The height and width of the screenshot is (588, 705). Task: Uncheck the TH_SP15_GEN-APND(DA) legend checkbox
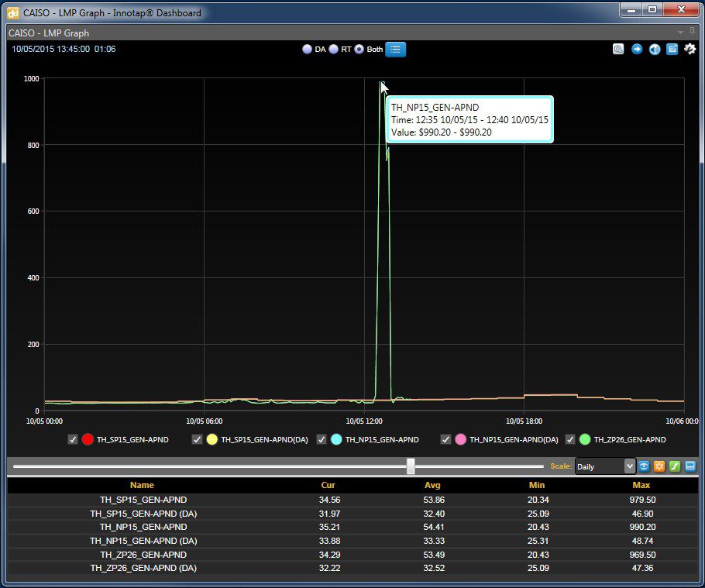point(197,440)
